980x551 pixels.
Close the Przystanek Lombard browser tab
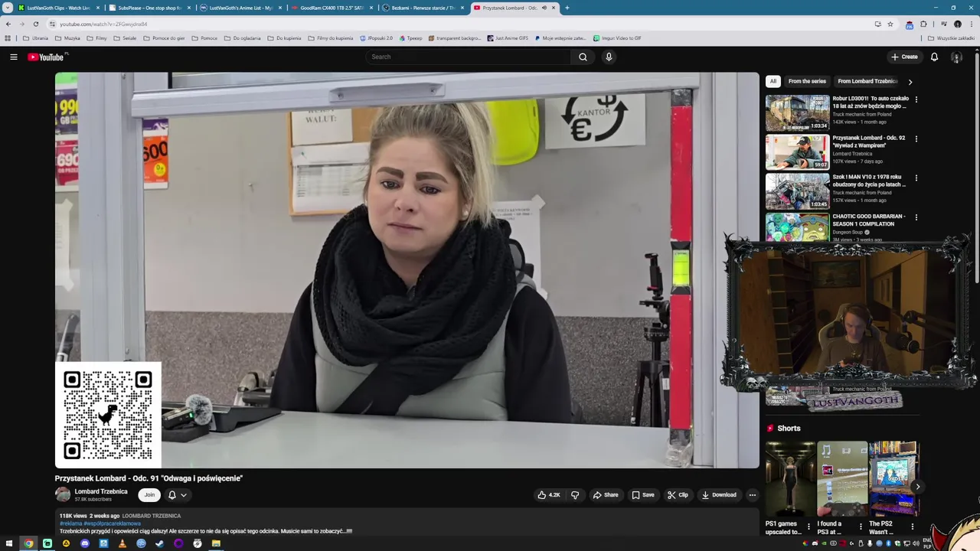point(554,8)
